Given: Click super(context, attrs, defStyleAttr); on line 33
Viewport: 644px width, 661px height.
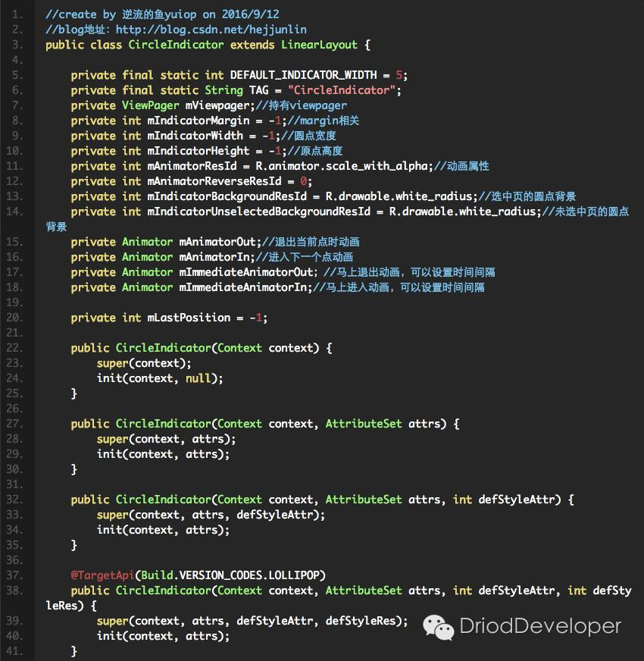Looking at the screenshot, I should [x=211, y=515].
